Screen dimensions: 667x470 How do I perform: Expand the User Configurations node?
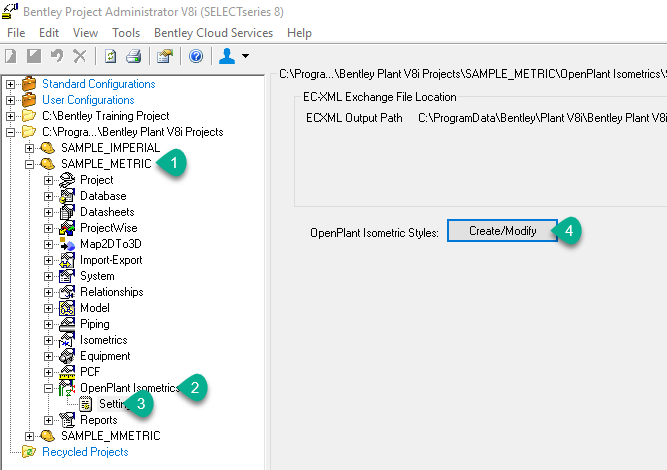click(x=10, y=100)
